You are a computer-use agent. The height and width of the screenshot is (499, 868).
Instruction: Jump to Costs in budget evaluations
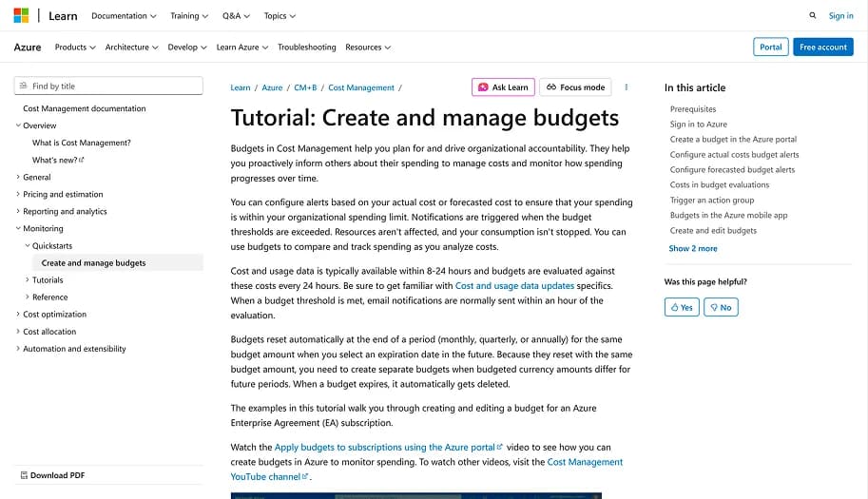point(719,184)
